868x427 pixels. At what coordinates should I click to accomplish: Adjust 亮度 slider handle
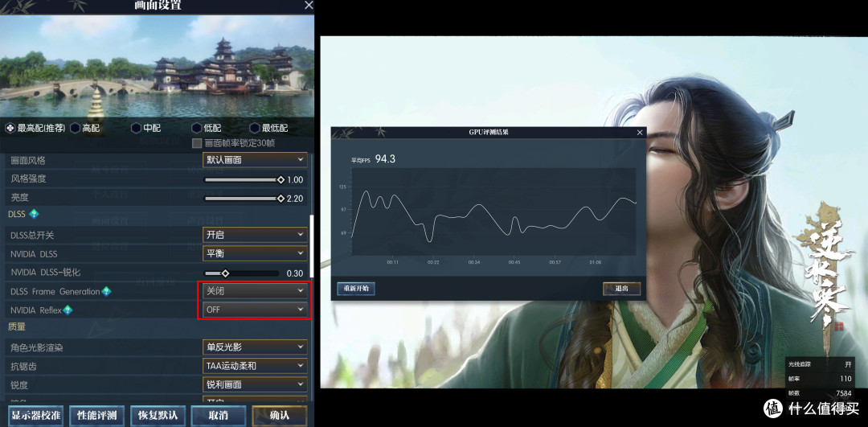[280, 199]
